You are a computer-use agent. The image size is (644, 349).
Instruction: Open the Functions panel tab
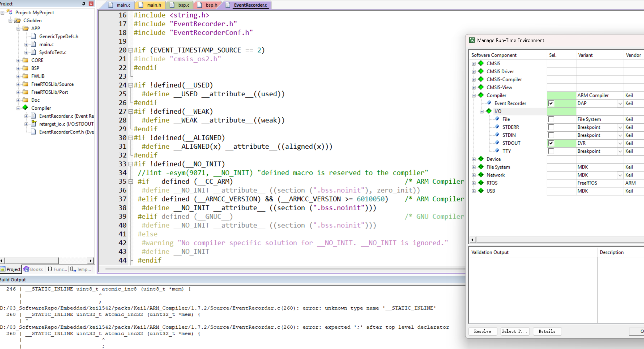pyautogui.click(x=57, y=269)
